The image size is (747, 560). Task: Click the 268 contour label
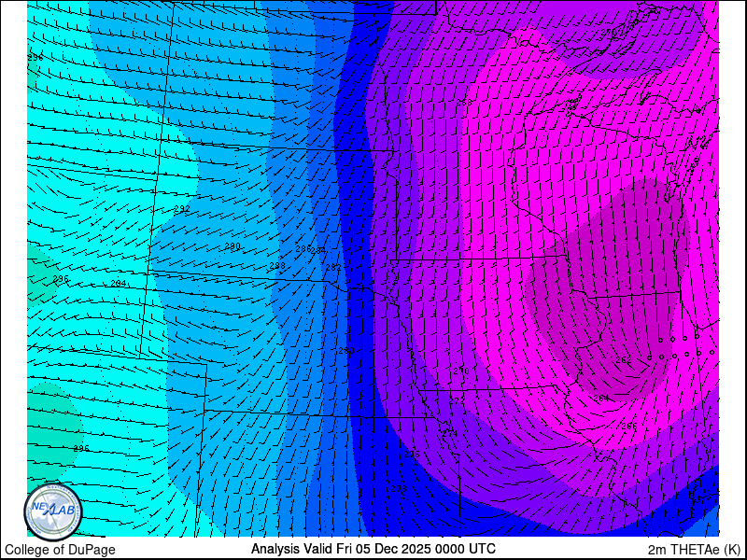tap(464, 103)
